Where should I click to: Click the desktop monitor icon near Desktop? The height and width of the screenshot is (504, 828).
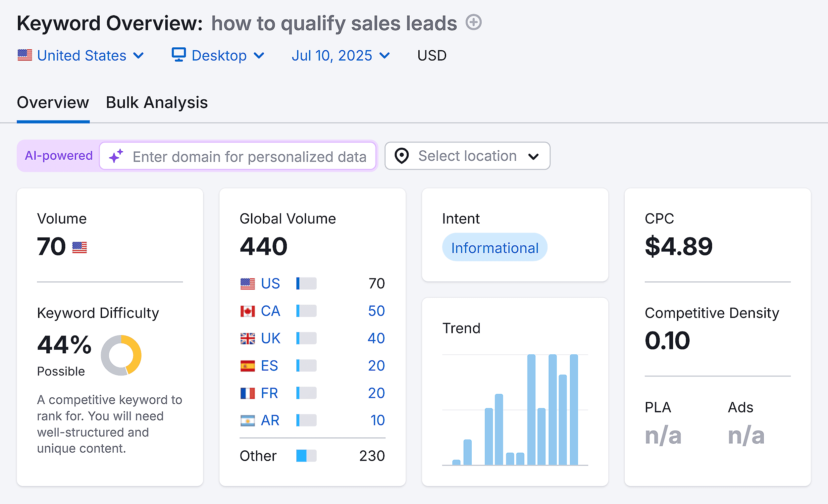click(178, 55)
